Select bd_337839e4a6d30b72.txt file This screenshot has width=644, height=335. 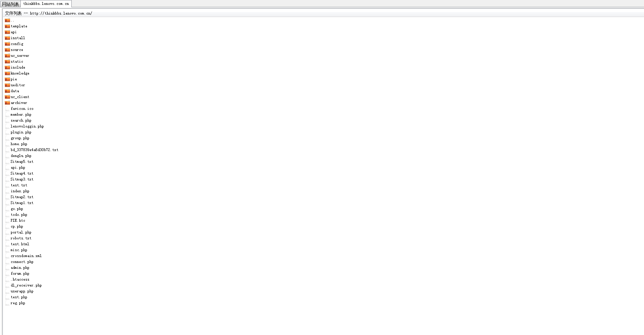(x=34, y=150)
